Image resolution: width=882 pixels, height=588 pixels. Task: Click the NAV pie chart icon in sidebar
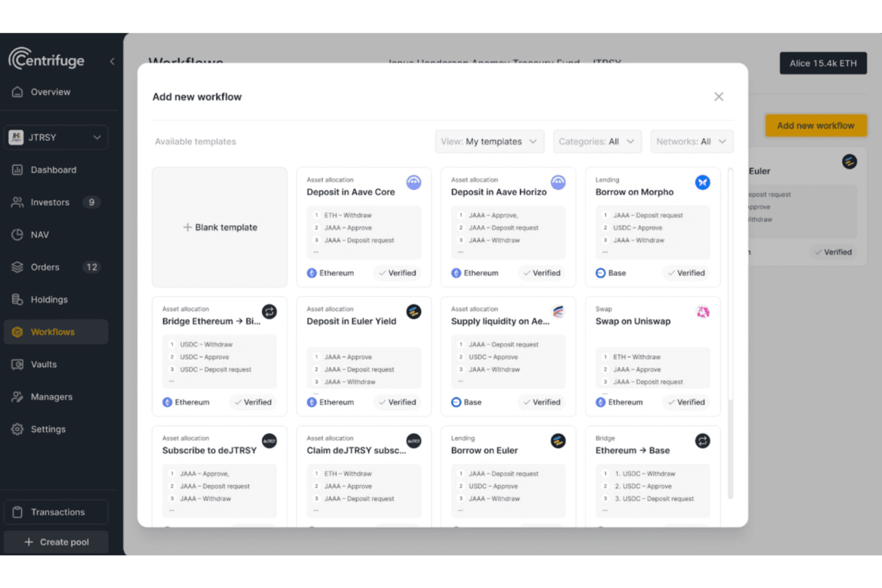[x=17, y=235]
